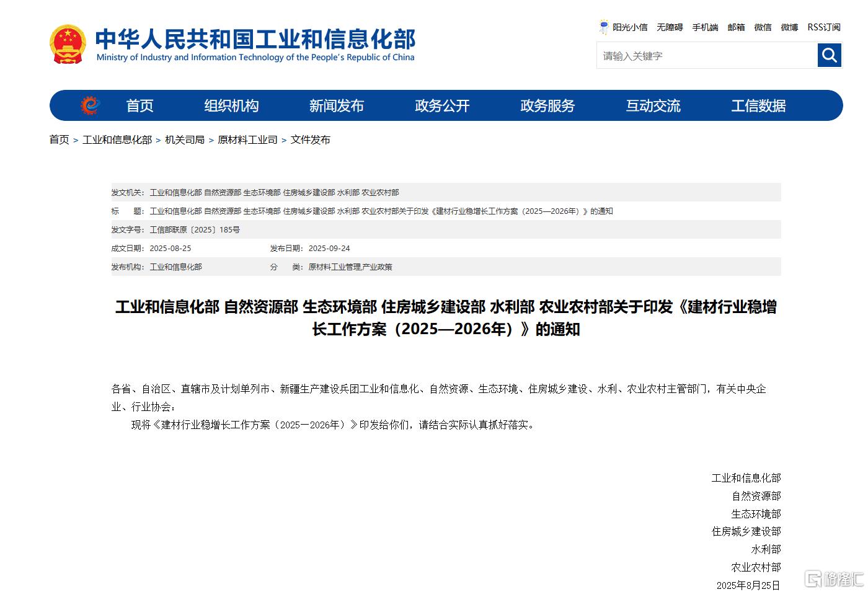Click the gear icon in navigation bar

tap(90, 105)
